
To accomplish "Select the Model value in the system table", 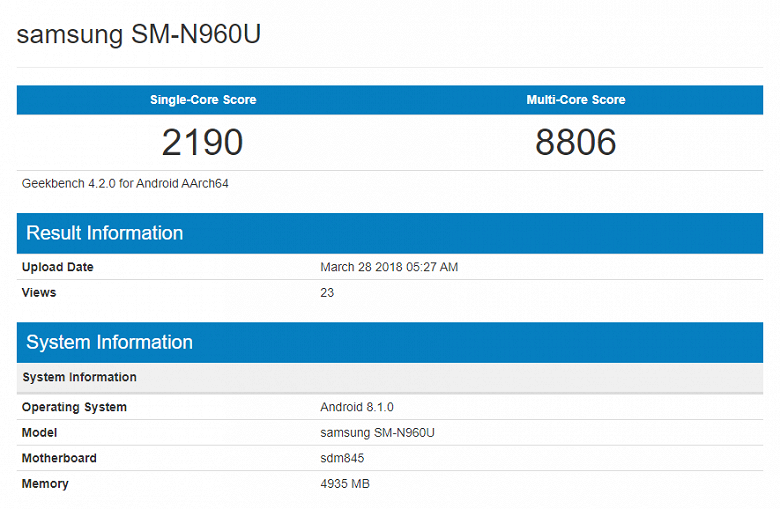I will click(x=377, y=433).
